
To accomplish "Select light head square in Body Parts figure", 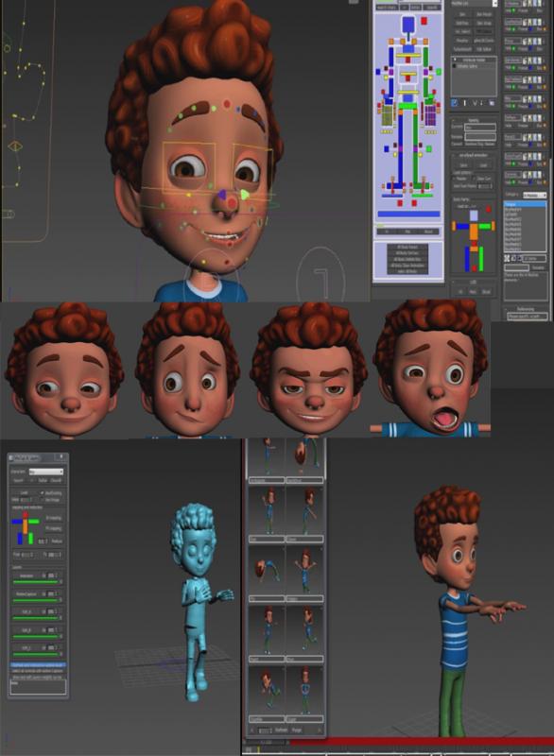I will [474, 215].
